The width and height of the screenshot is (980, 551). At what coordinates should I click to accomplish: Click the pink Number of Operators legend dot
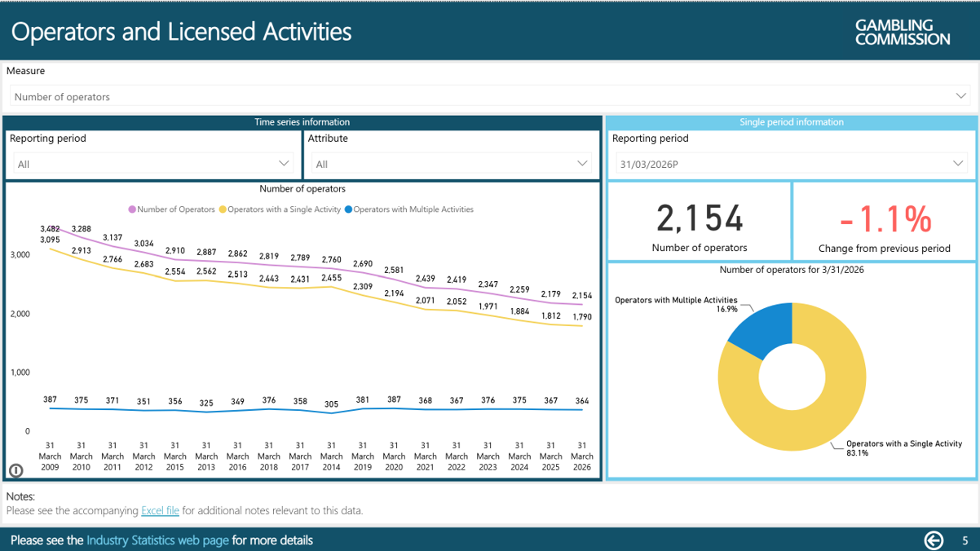click(x=132, y=209)
